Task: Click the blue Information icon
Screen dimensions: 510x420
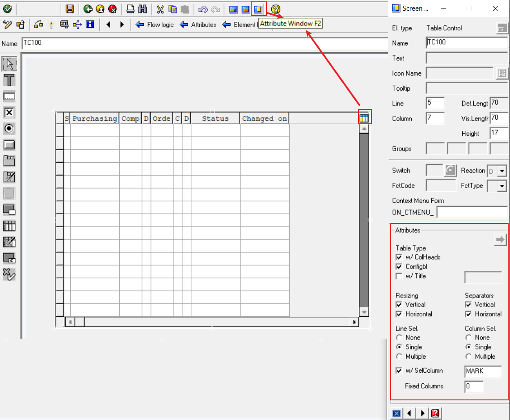Action: [90, 25]
